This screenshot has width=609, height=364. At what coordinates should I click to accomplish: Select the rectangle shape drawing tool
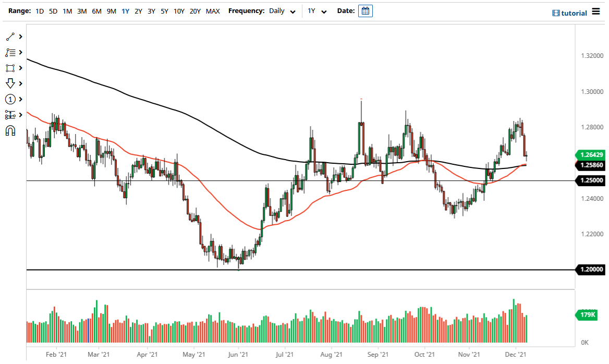tap(10, 68)
